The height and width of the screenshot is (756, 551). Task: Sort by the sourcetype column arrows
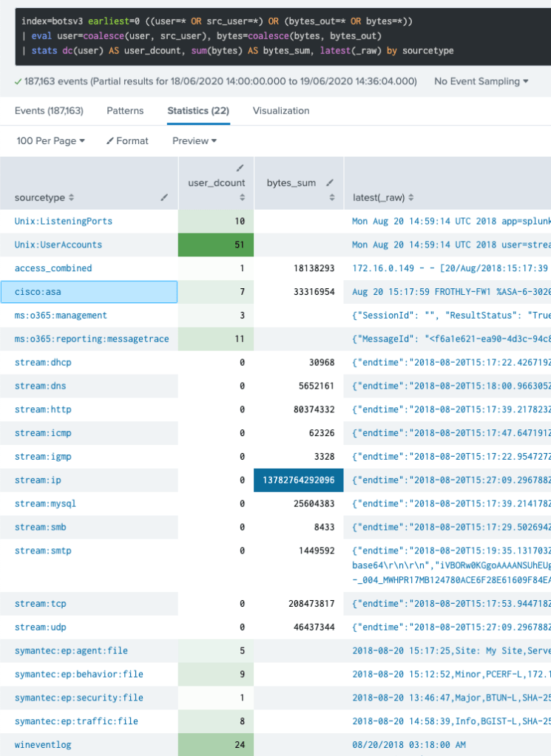pyautogui.click(x=72, y=198)
